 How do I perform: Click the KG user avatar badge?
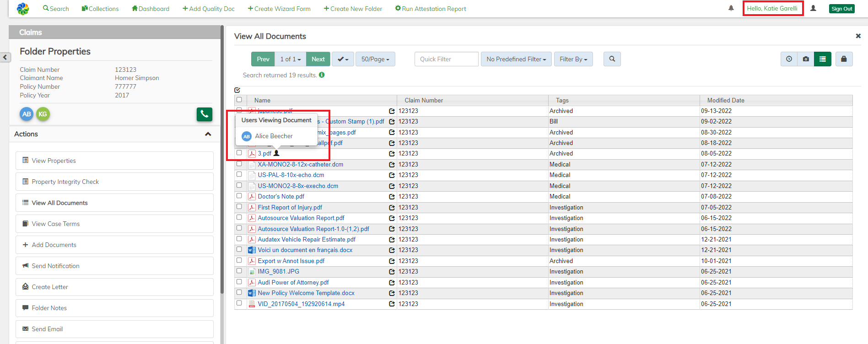coord(43,114)
